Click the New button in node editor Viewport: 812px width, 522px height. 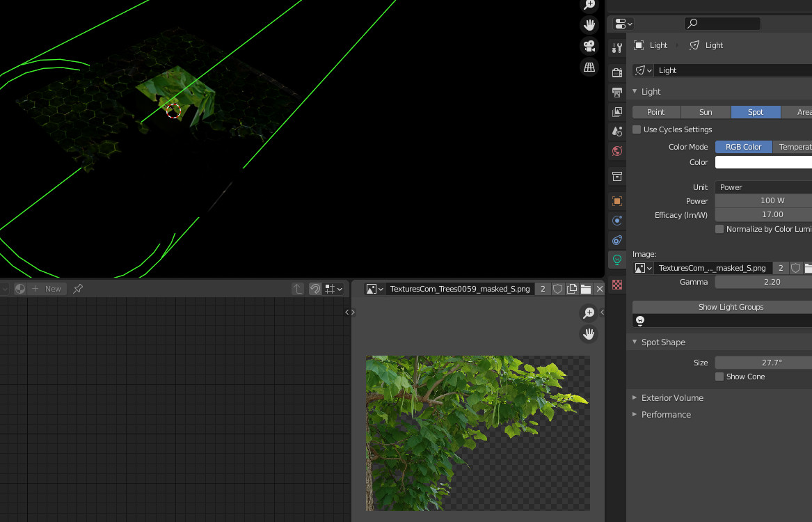click(x=47, y=289)
